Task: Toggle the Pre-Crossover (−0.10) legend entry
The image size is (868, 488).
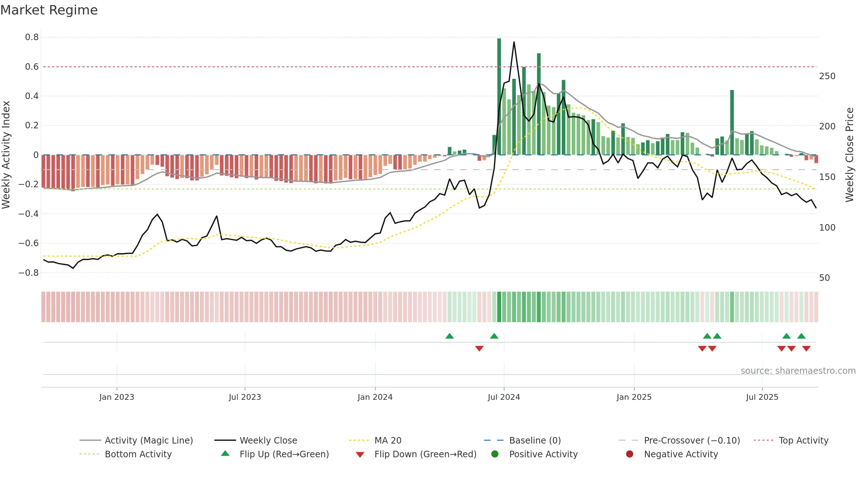Action: 680,440
